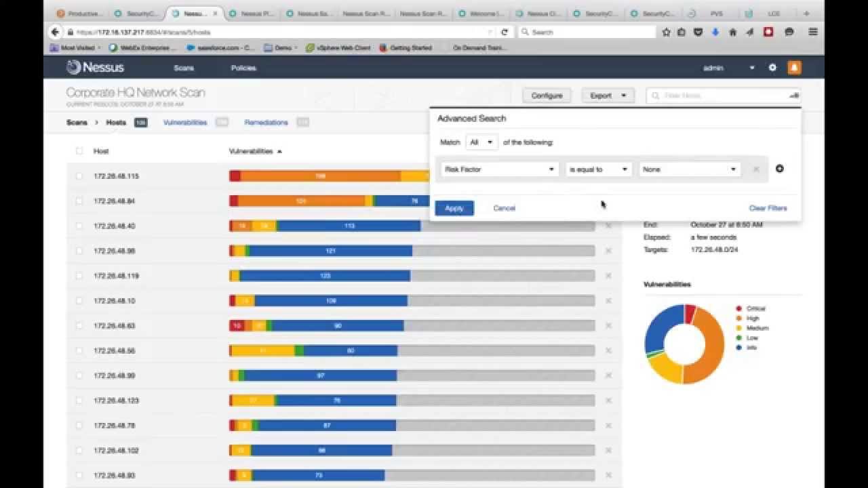Check the box for host 172.26.48.84
This screenshot has width=868, height=488.
tap(79, 201)
